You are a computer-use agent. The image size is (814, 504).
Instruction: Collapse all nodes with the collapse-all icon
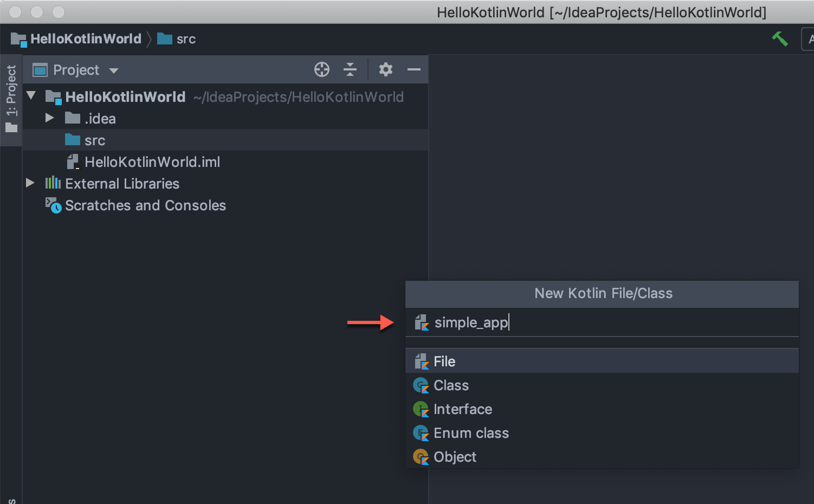pyautogui.click(x=350, y=69)
